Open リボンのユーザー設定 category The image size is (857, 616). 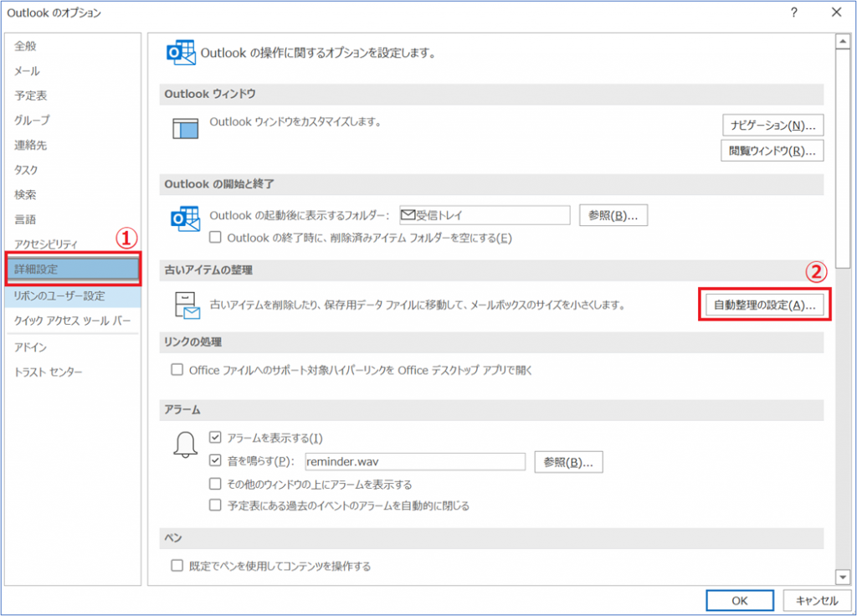(72, 295)
